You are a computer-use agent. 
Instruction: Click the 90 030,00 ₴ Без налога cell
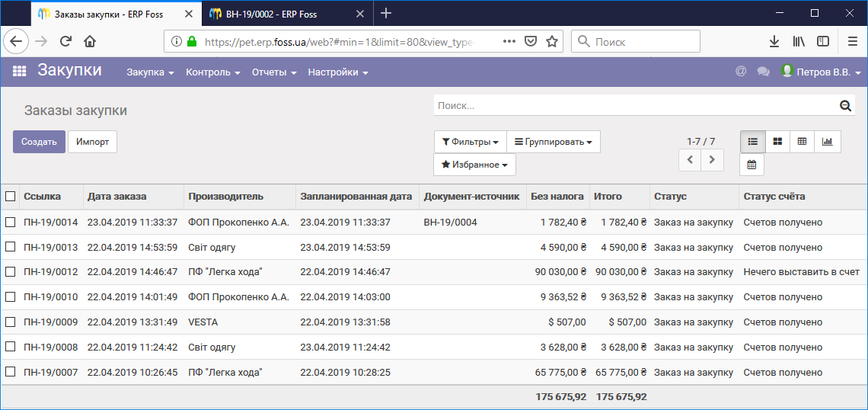pos(558,272)
